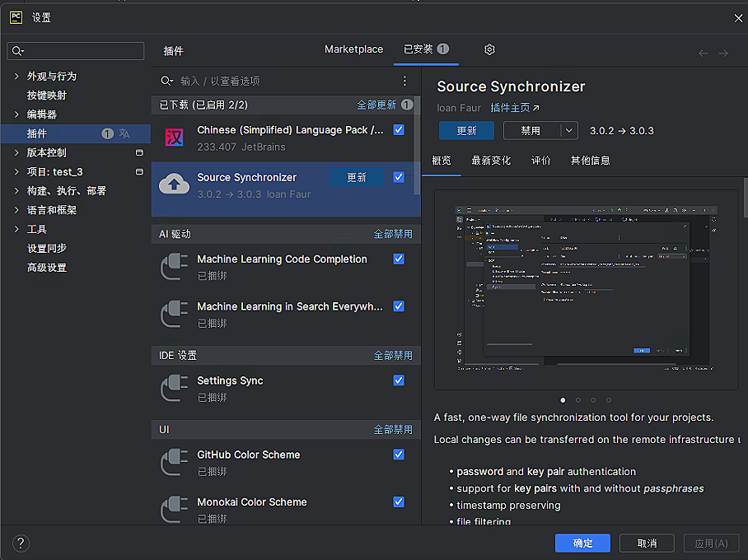Screen dimensions: 748x560
Task: Click 全部禁用 for IDE 设置 group
Action: (393, 356)
